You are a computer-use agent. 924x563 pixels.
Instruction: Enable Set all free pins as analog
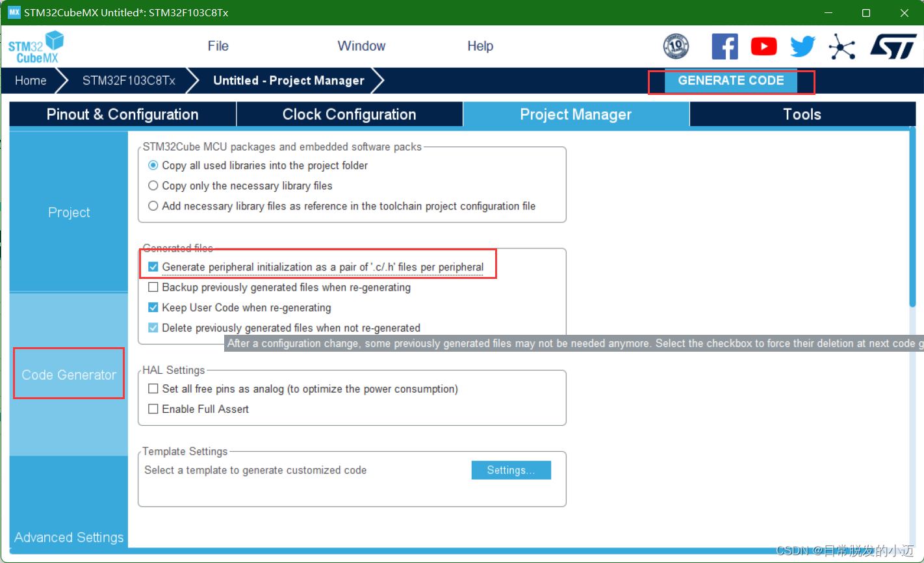(153, 389)
